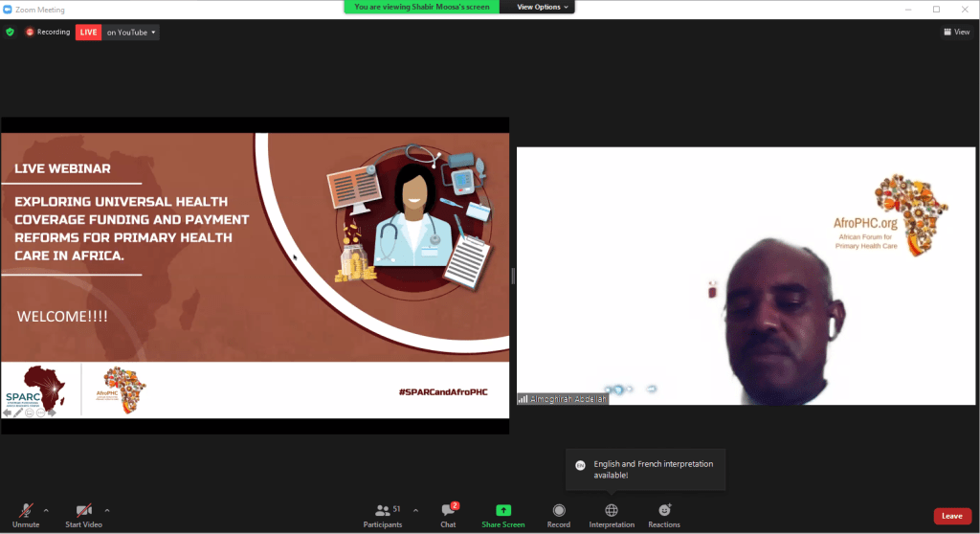Leave the meeting

(x=952, y=516)
